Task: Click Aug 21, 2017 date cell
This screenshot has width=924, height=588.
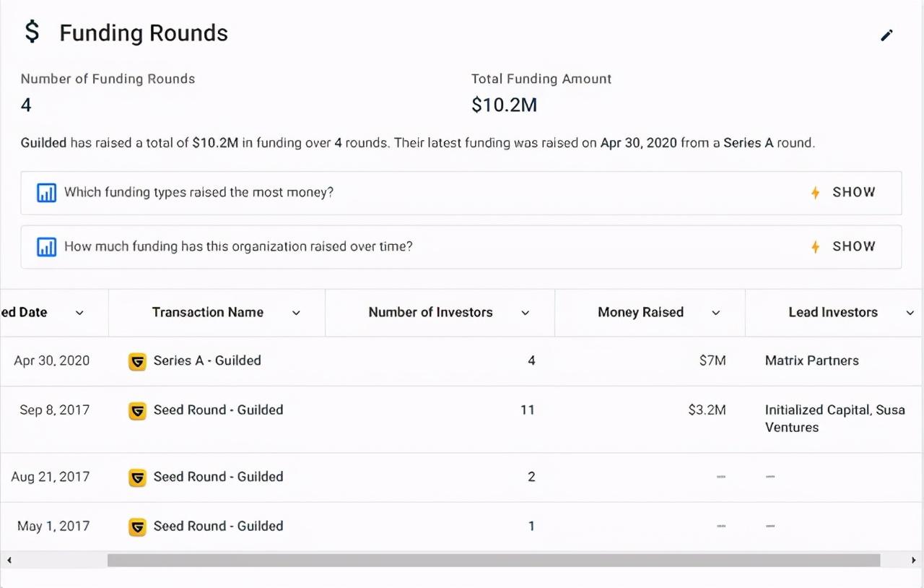Action: click(x=51, y=477)
